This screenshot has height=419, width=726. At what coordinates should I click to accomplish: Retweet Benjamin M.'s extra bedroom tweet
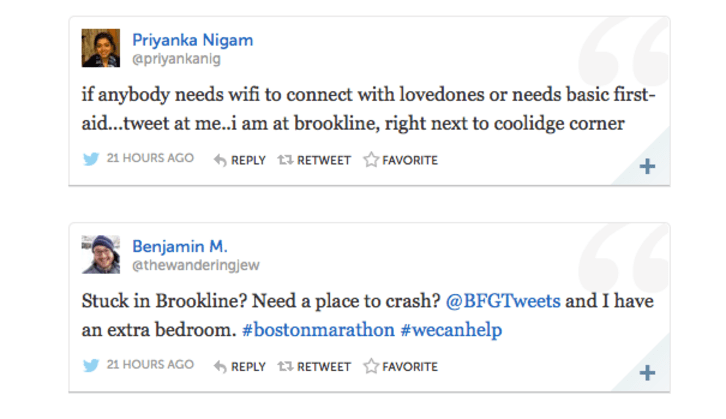(314, 367)
